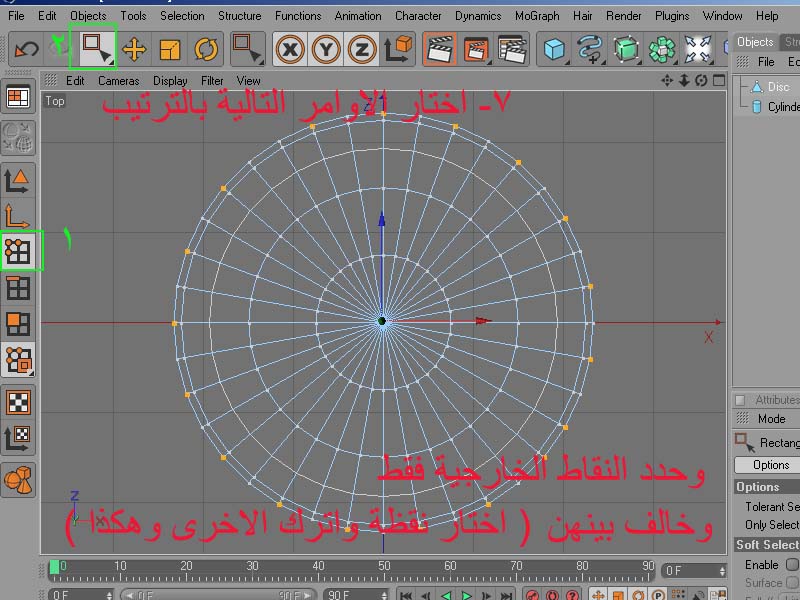Open the four-arrows deformer flyout
This screenshot has width=800, height=600.
pyautogui.click(x=697, y=49)
